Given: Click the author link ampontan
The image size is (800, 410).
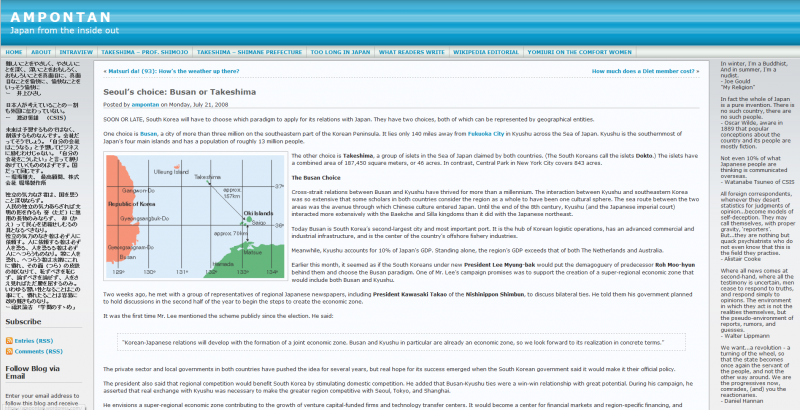Looking at the screenshot, I should pos(146,104).
